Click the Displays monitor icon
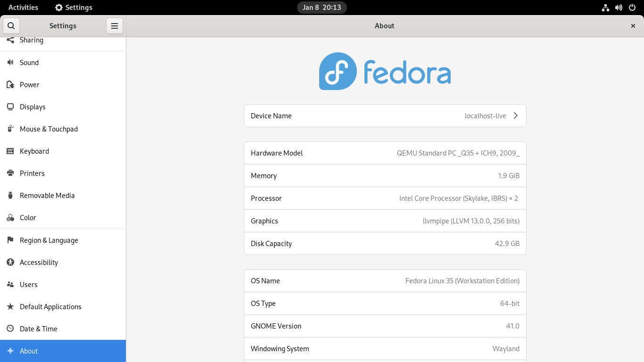The width and height of the screenshot is (644, 362). coord(10,107)
